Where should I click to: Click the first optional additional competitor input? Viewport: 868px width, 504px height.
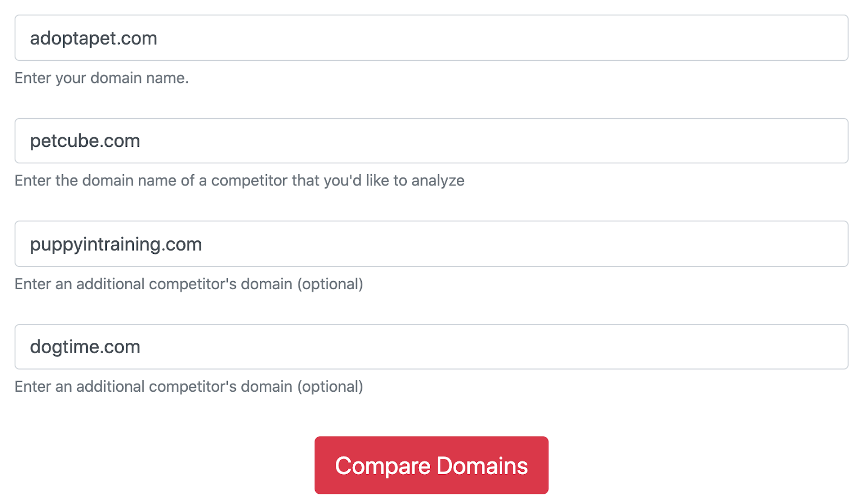(x=431, y=244)
